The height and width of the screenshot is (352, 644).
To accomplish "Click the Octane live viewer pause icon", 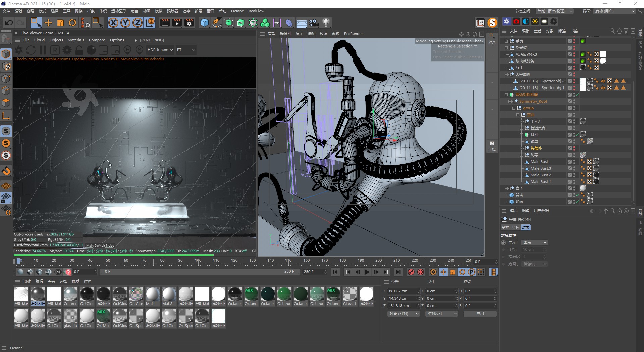I will pos(43,50).
